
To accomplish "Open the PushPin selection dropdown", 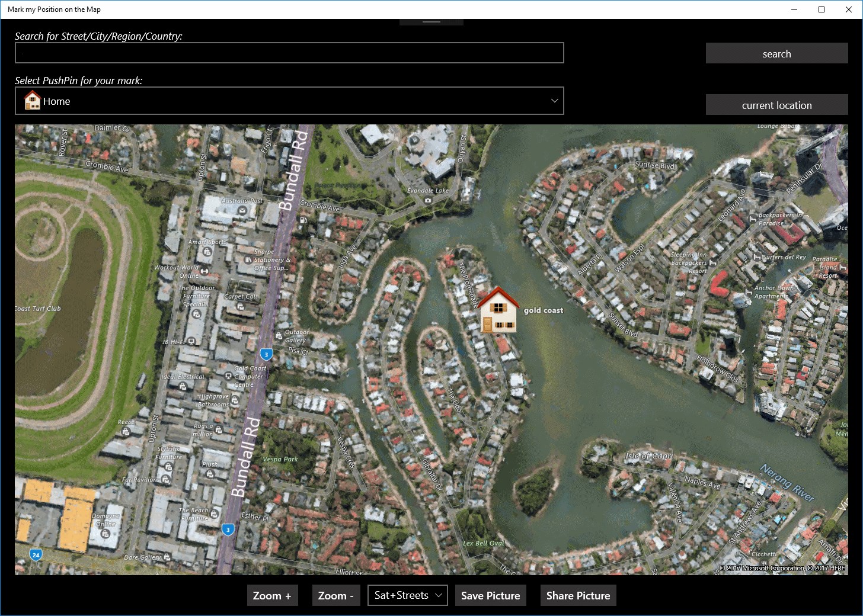I will pyautogui.click(x=289, y=101).
